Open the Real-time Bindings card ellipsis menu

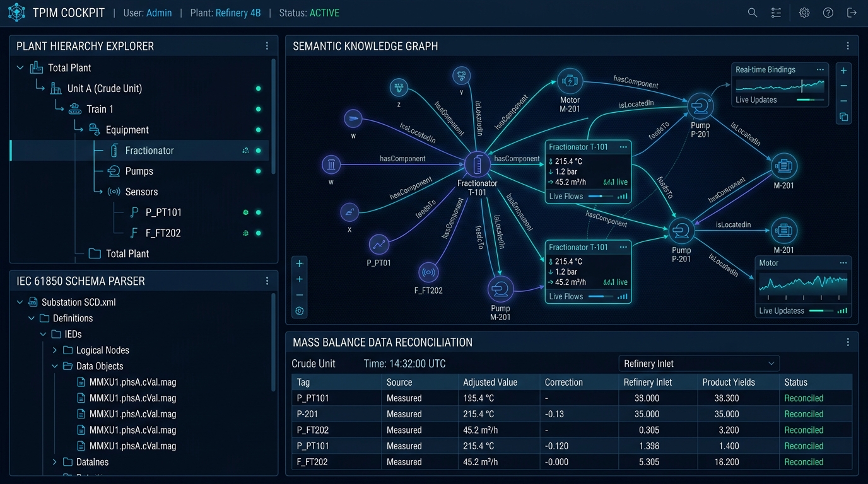pyautogui.click(x=820, y=70)
